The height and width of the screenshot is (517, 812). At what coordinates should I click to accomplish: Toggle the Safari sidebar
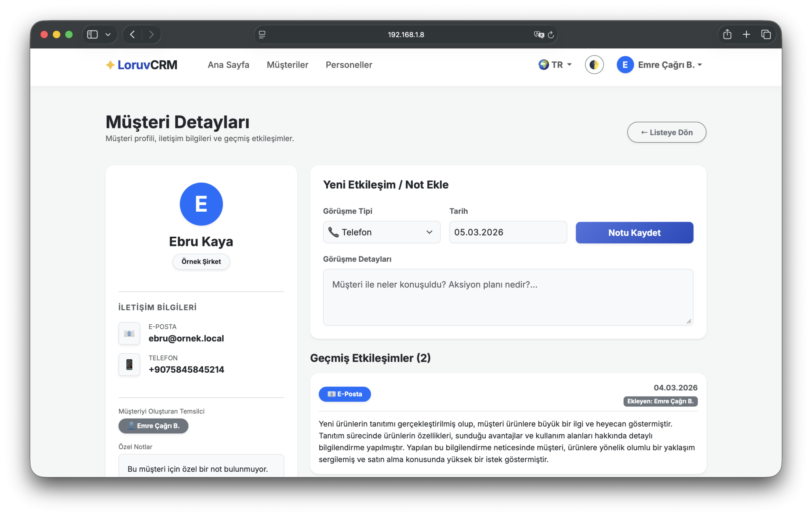pos(92,34)
